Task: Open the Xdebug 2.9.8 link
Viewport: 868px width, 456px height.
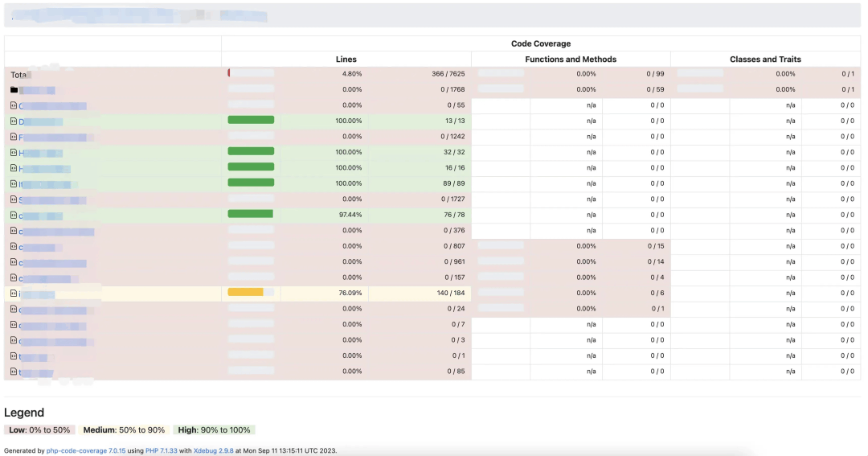Action: (x=213, y=451)
